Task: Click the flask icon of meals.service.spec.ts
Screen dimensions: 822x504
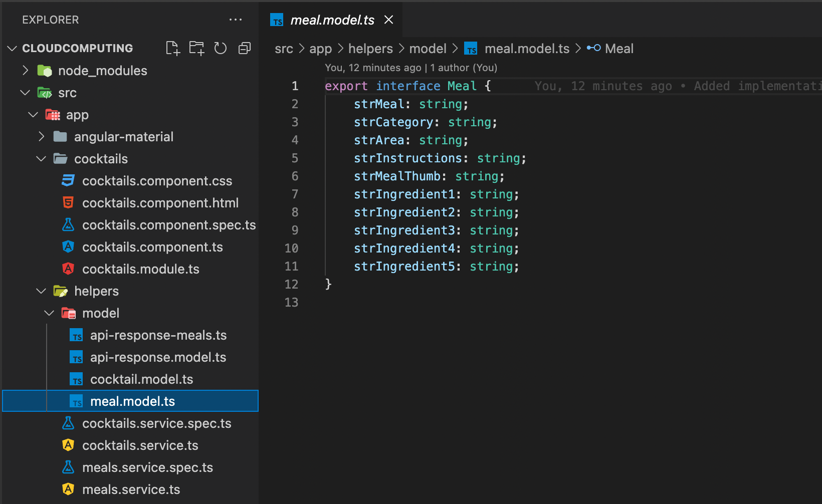Action: click(x=68, y=467)
